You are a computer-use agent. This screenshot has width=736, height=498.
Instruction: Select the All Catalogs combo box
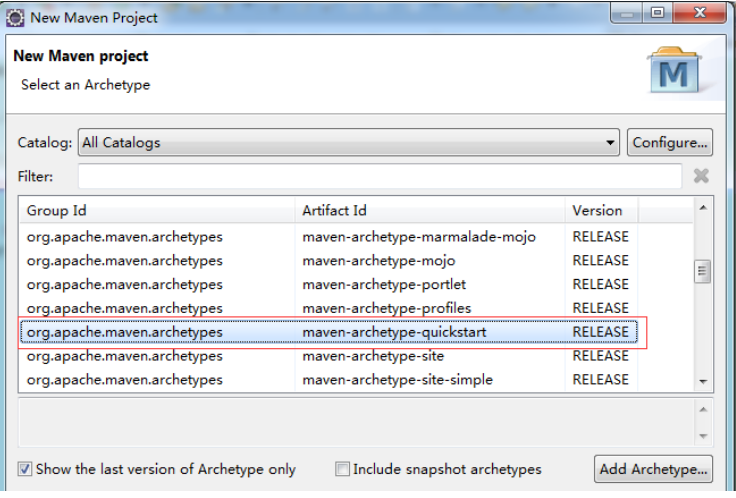[349, 143]
